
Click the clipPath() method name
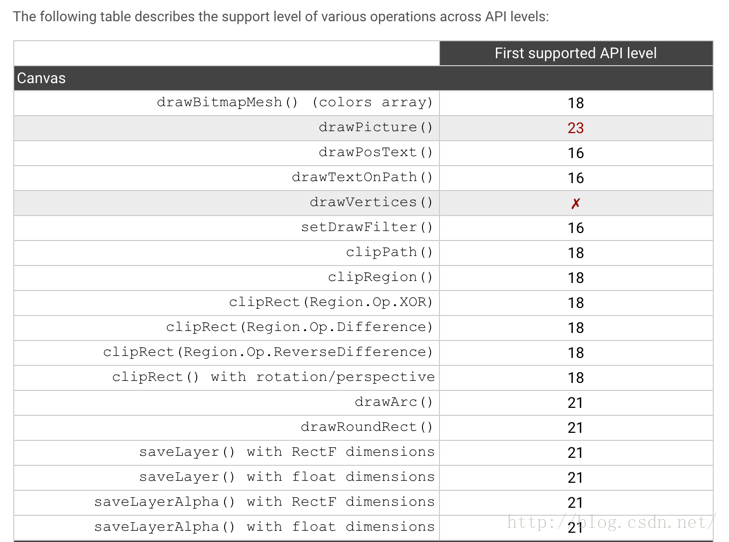click(390, 252)
